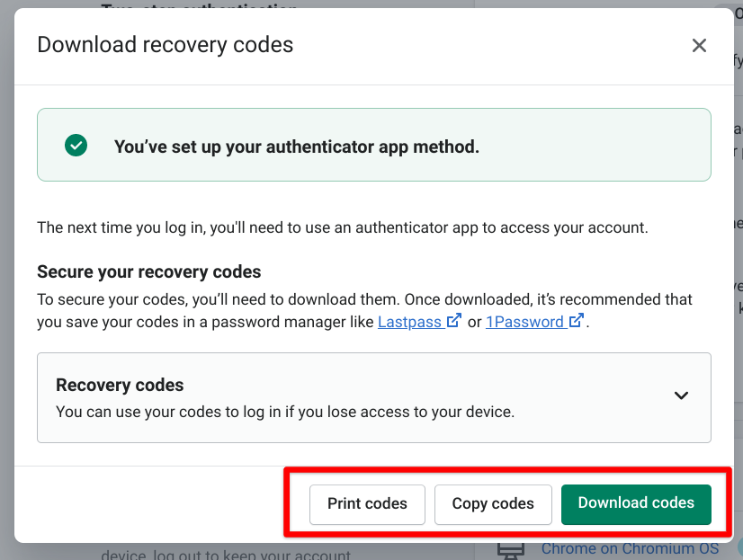The width and height of the screenshot is (743, 560).
Task: Click the 'To secure your codes' paragraph text
Action: tap(365, 310)
